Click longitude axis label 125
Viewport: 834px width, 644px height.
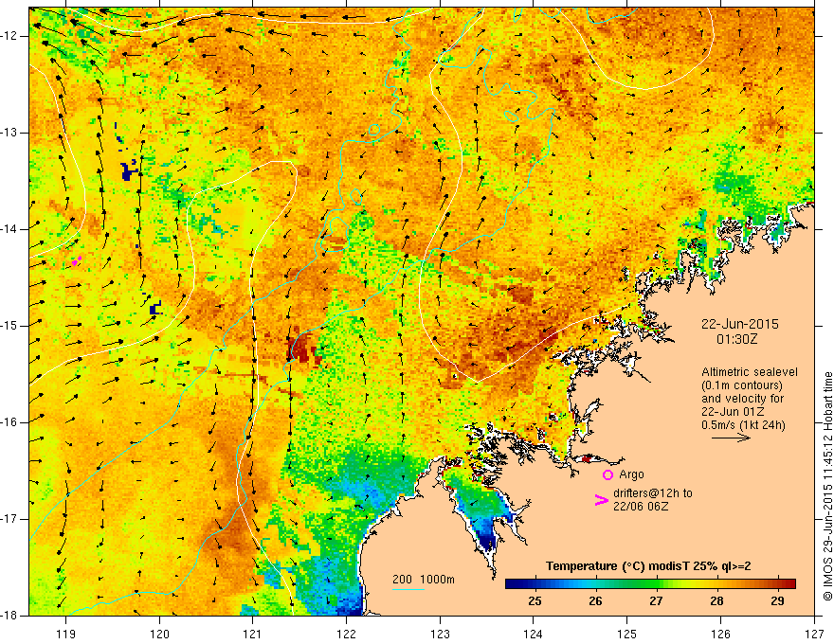(627, 634)
